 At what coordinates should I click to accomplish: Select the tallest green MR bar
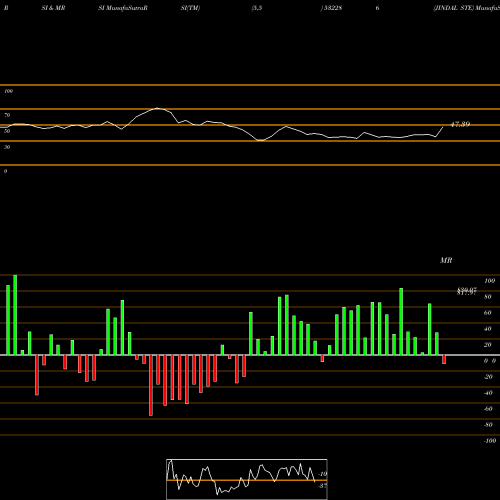tap(15, 315)
